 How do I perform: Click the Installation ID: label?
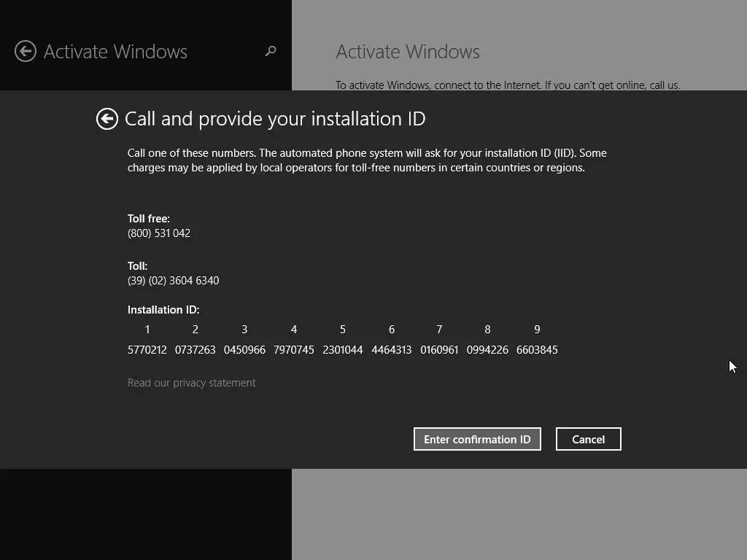coord(163,309)
